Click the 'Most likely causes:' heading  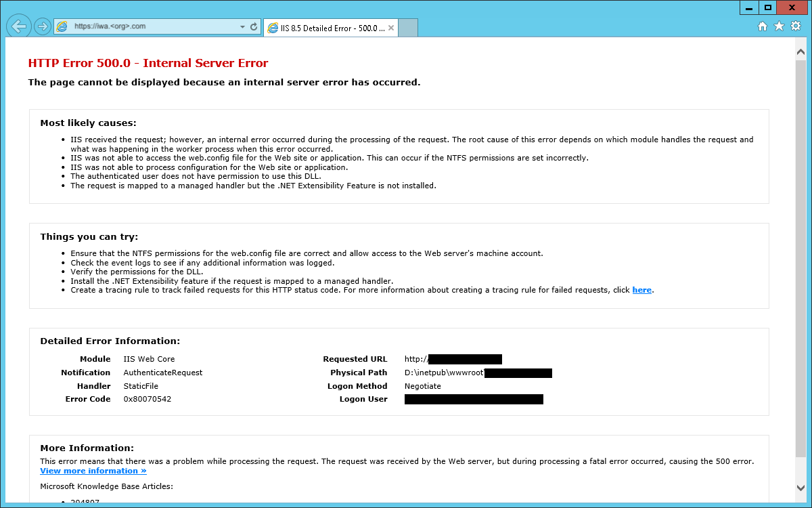coord(88,123)
